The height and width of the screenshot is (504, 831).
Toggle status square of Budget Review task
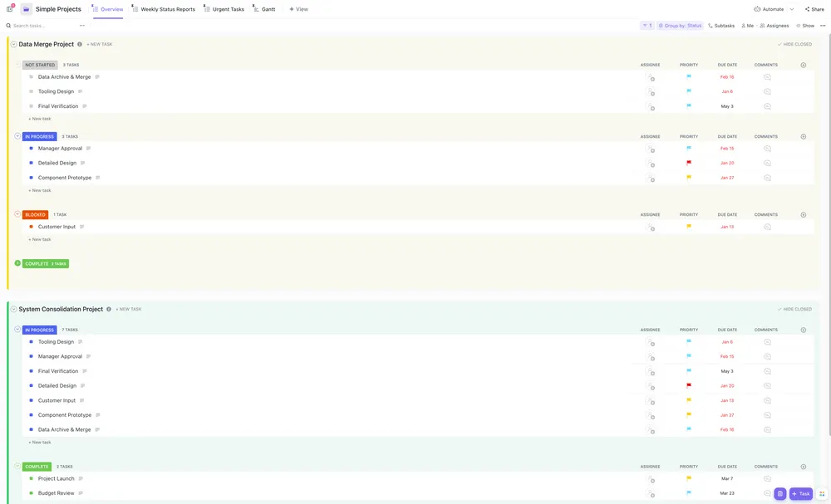32,493
